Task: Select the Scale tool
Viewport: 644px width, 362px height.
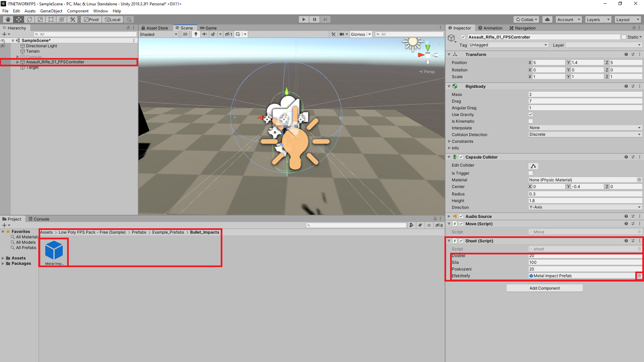Action: coord(40,19)
